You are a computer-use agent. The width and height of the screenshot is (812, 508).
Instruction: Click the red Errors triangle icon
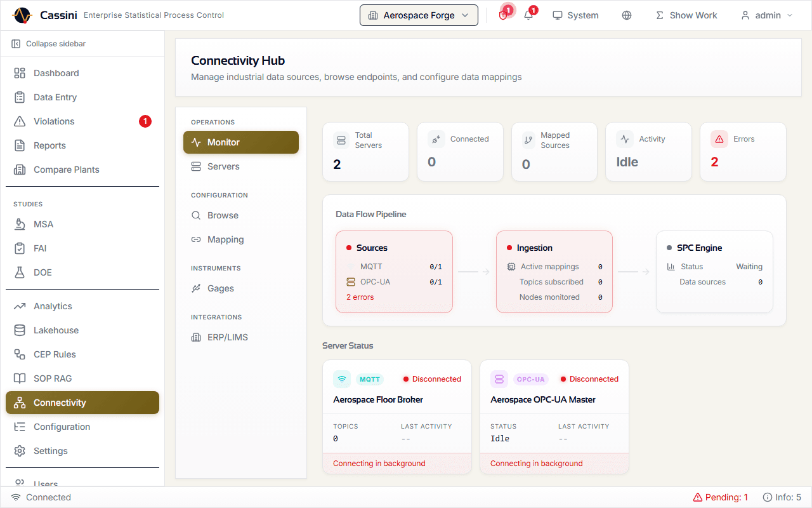(719, 139)
